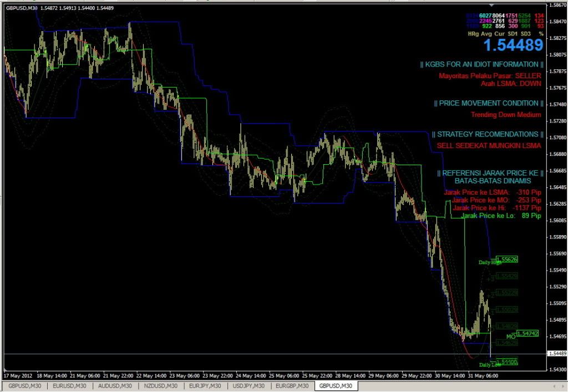Click the 1.58670 price axis label
This screenshot has width=568, height=392.
click(x=557, y=5)
